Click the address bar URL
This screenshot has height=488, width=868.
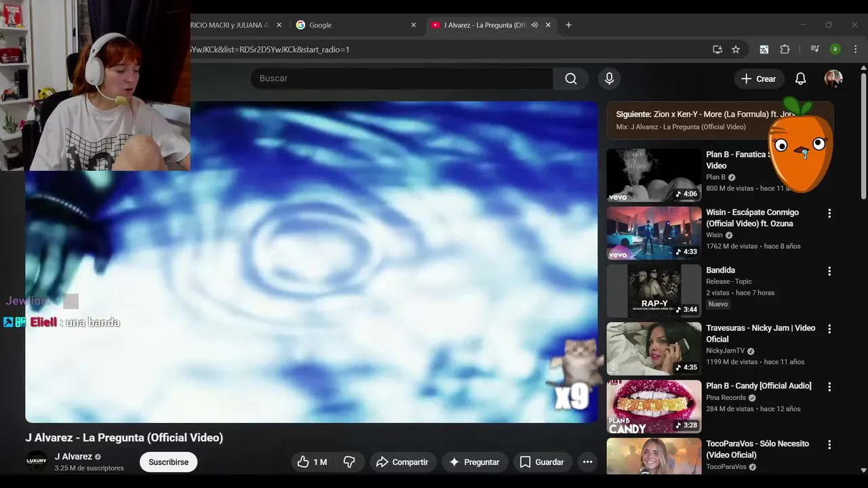269,49
